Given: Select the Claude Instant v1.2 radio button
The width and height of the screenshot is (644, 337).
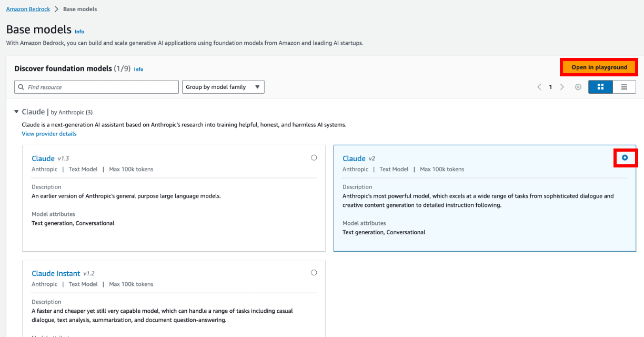Looking at the screenshot, I should point(314,272).
